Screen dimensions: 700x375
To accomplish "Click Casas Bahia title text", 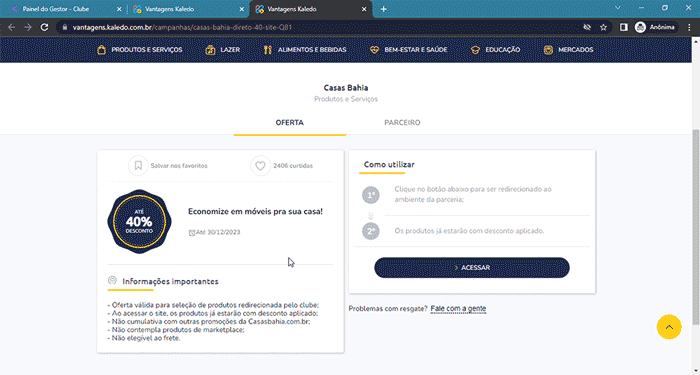I will [x=346, y=88].
